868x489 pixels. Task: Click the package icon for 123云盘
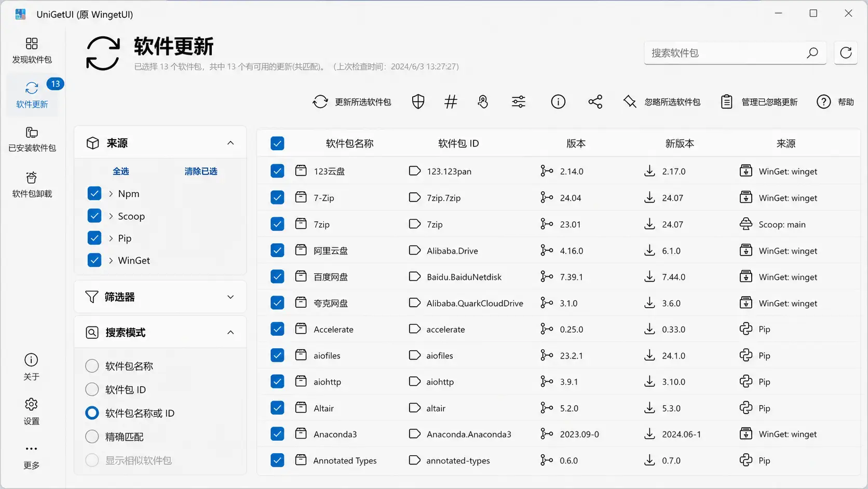pos(301,170)
